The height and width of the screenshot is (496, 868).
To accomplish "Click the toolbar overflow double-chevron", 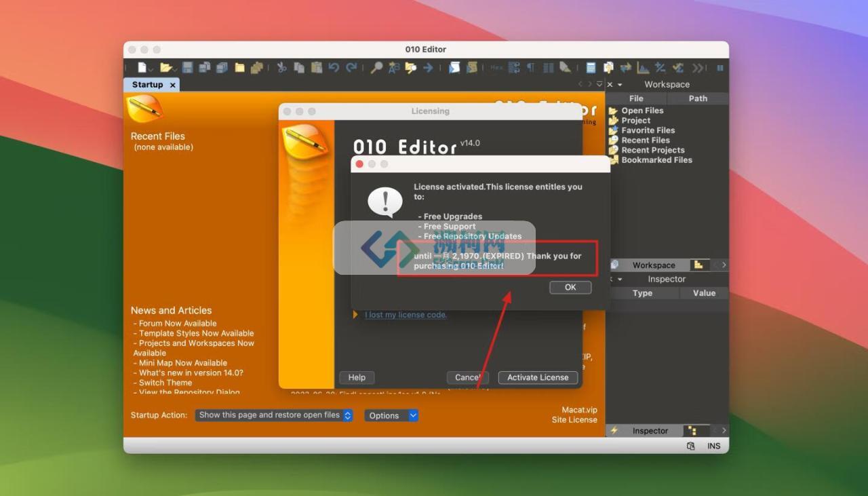I will coord(698,67).
